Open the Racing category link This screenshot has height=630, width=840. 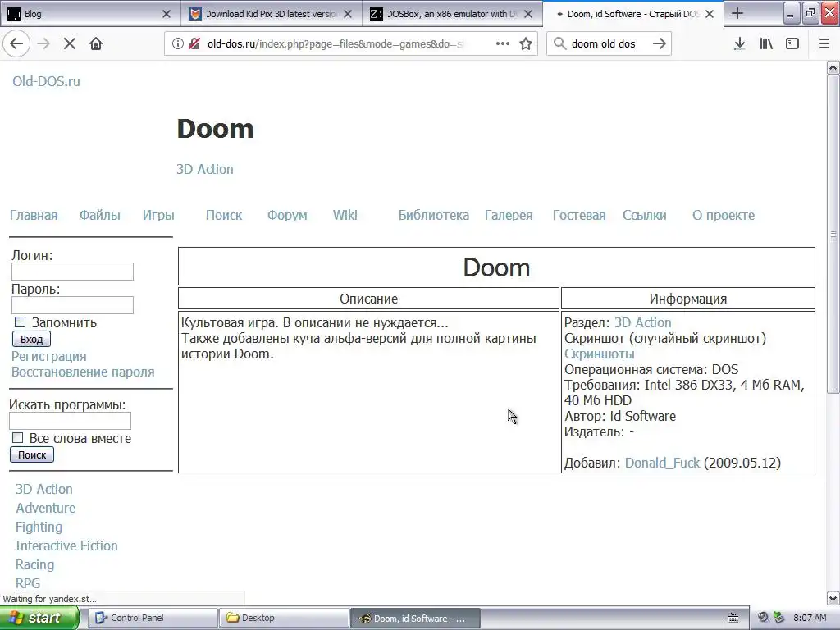click(x=34, y=564)
